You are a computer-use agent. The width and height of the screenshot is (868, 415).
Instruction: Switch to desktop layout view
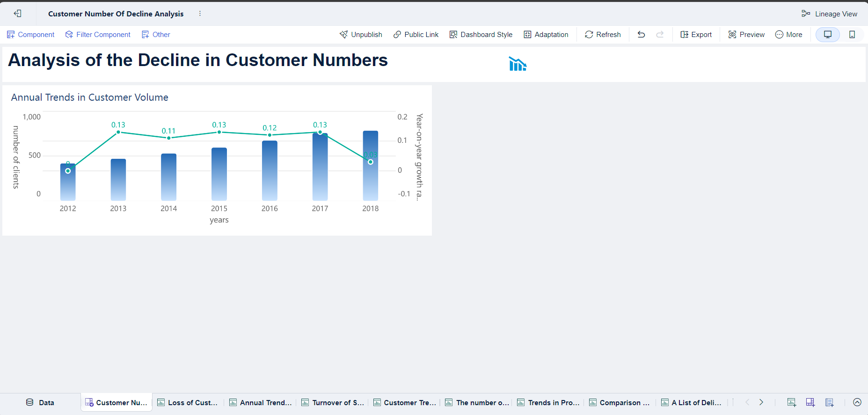(828, 35)
